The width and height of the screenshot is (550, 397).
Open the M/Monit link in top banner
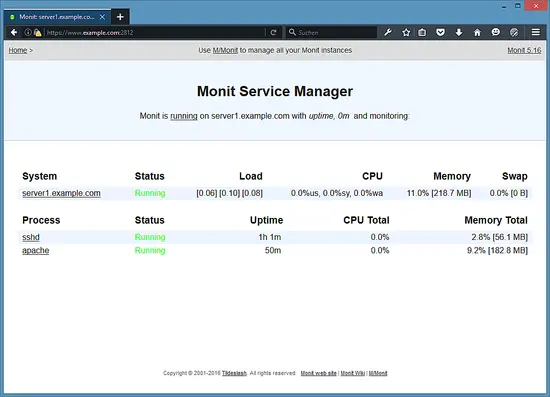pyautogui.click(x=225, y=51)
